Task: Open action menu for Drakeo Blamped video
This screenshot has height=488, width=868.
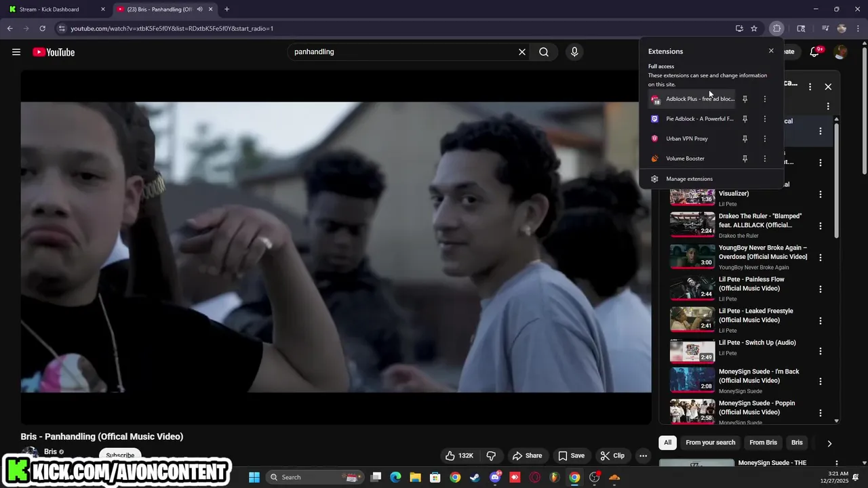Action: pyautogui.click(x=820, y=226)
